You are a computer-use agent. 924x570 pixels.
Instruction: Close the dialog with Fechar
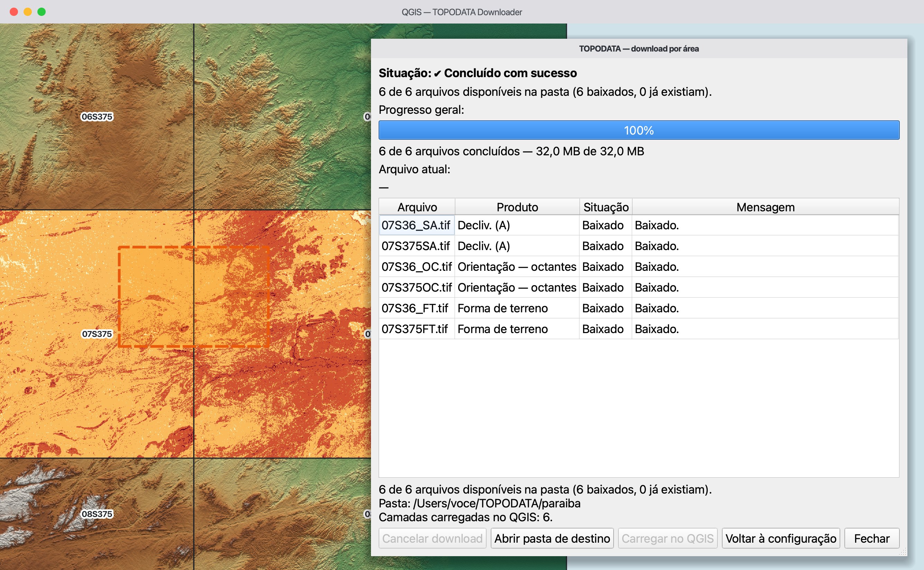coord(872,538)
